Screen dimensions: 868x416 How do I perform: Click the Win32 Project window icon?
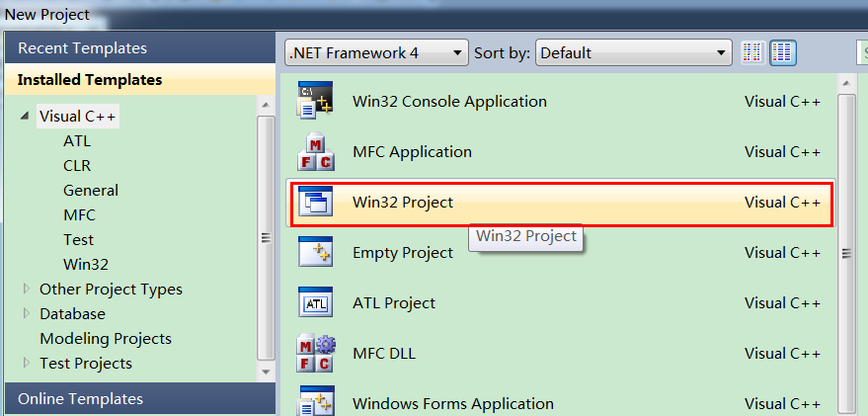[315, 202]
